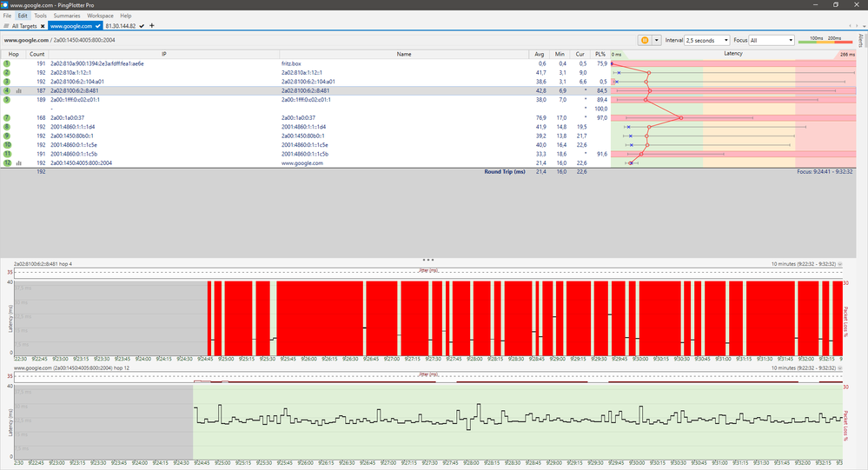Select hop 7 green circle icon
The image size is (868, 470).
pos(7,118)
